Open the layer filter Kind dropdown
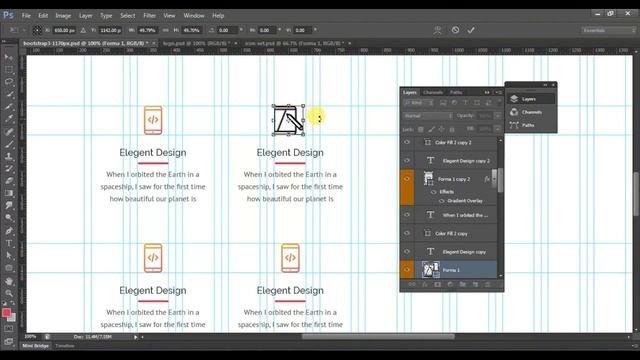 point(418,103)
